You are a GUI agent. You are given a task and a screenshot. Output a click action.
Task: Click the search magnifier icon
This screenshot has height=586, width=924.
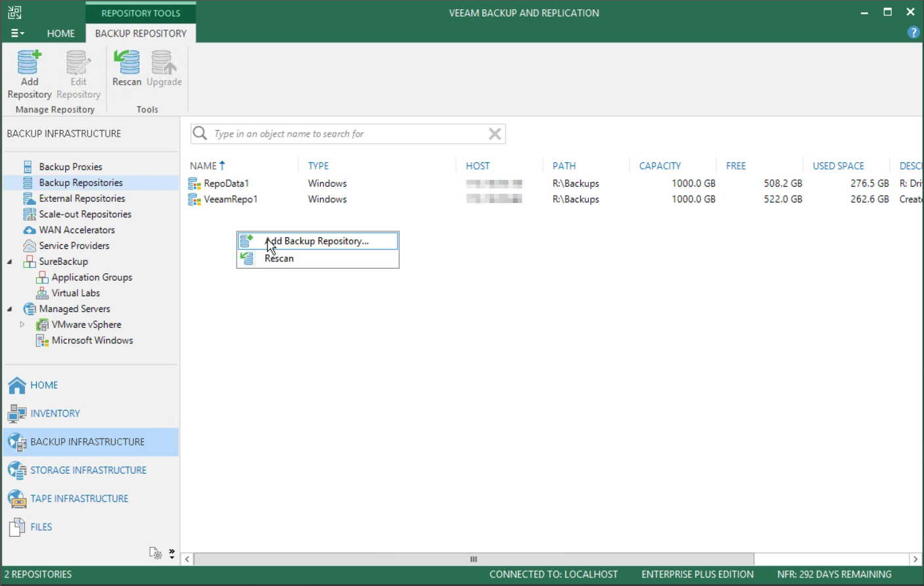coord(200,133)
